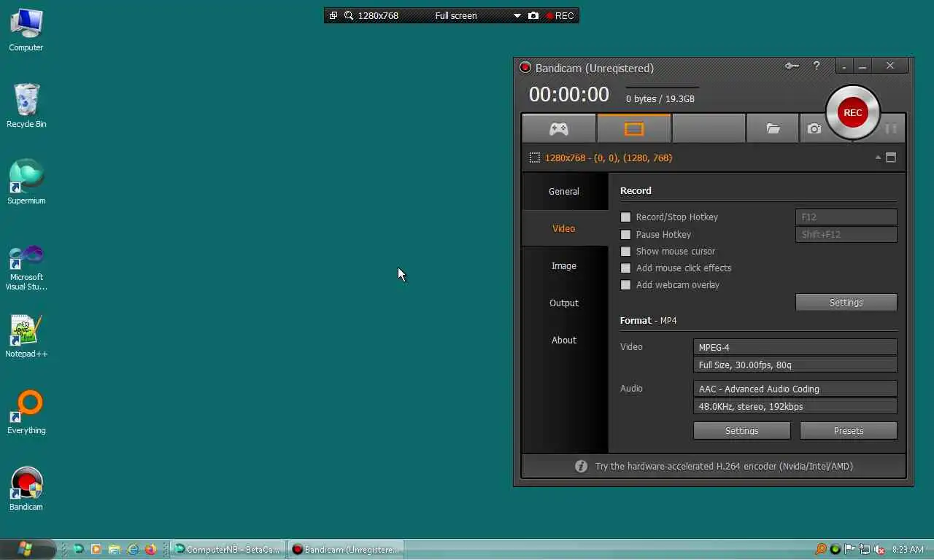Screen dimensions: 934x560
Task: Start recording with the big red REC button
Action: point(852,112)
